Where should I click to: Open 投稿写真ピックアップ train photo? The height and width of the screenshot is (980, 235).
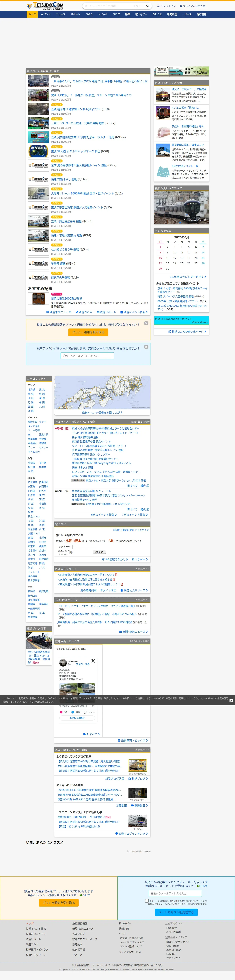tap(181, 207)
